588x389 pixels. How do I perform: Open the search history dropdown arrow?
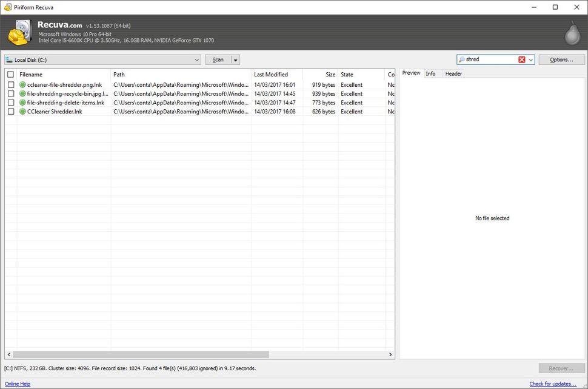point(530,59)
